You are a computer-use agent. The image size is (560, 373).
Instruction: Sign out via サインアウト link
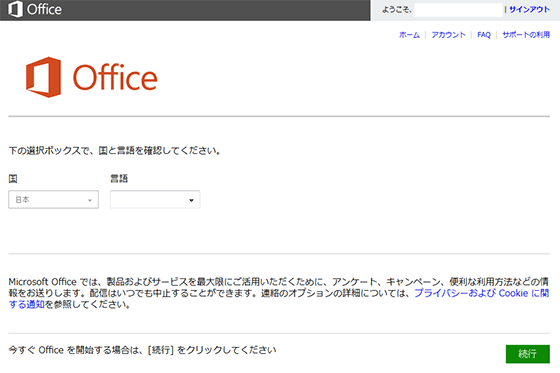click(529, 10)
